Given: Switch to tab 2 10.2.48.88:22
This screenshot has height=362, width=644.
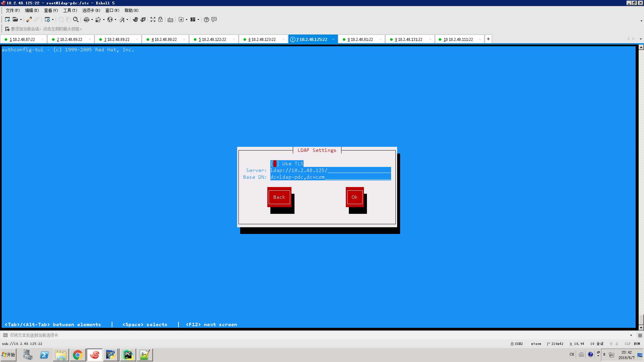Looking at the screenshot, I should coord(71,40).
